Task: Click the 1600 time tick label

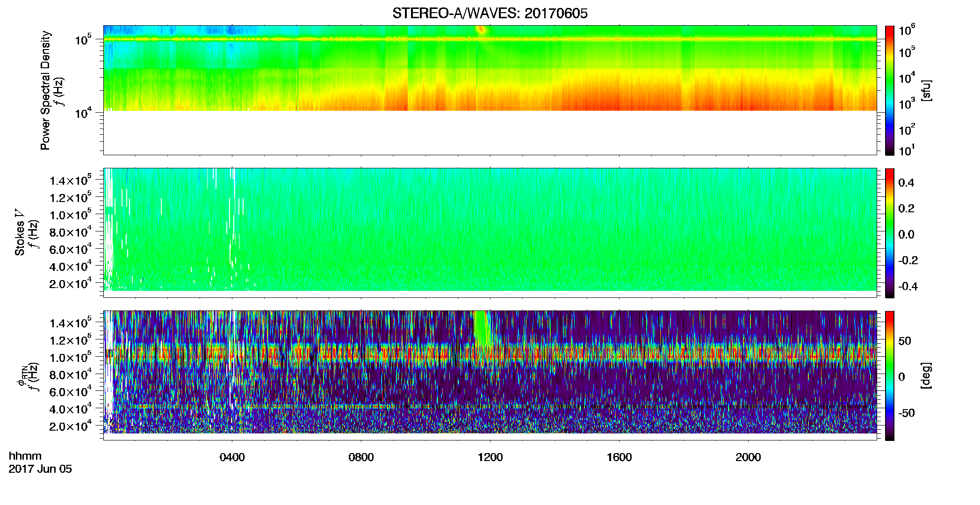Action: 619,457
